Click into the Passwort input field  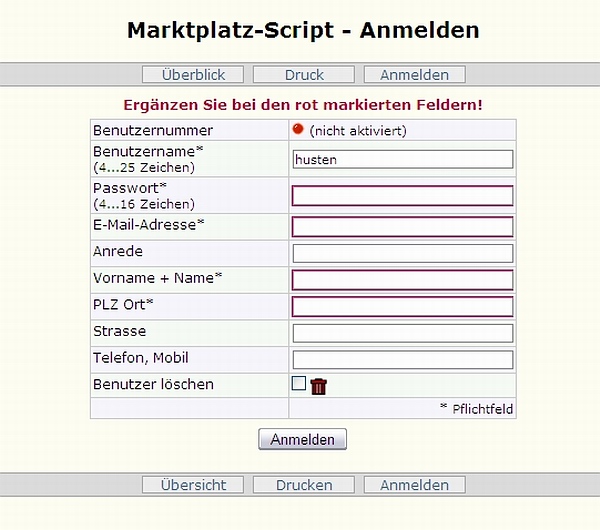pos(402,195)
